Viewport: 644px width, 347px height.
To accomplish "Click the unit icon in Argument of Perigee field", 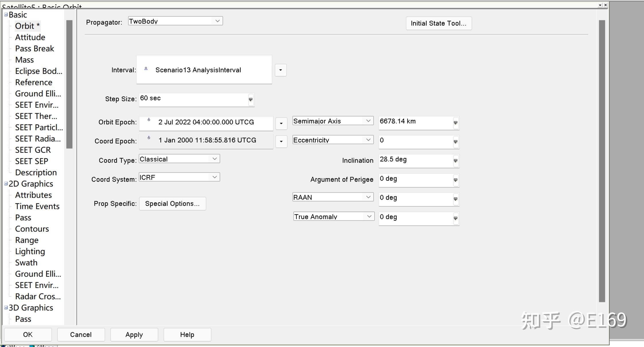I will (455, 180).
